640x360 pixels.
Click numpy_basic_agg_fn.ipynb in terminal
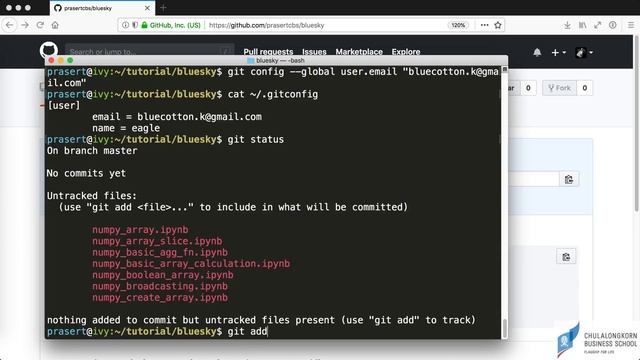click(160, 252)
